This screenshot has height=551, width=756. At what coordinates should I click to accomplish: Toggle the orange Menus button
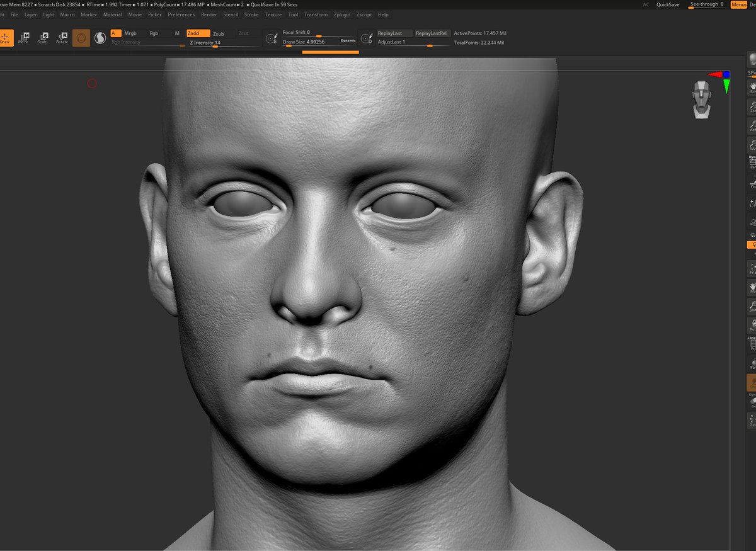[x=738, y=4]
